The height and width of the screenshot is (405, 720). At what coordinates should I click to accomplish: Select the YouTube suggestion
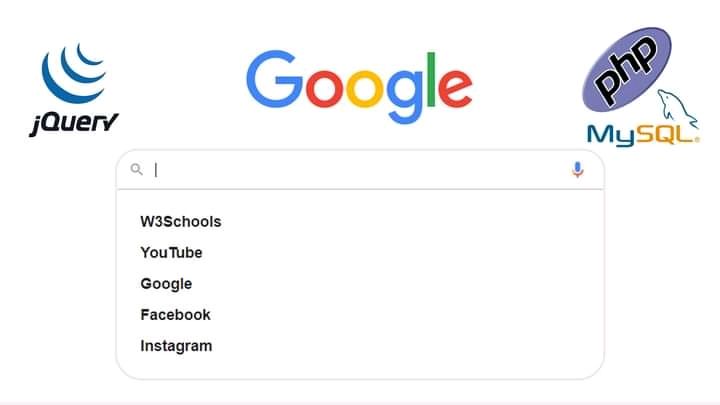pyautogui.click(x=171, y=253)
